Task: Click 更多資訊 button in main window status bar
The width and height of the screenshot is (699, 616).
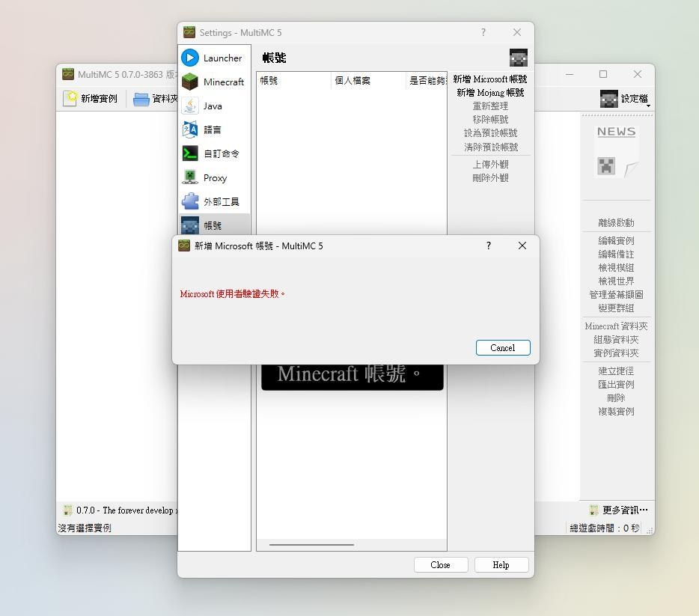Action: [619, 510]
